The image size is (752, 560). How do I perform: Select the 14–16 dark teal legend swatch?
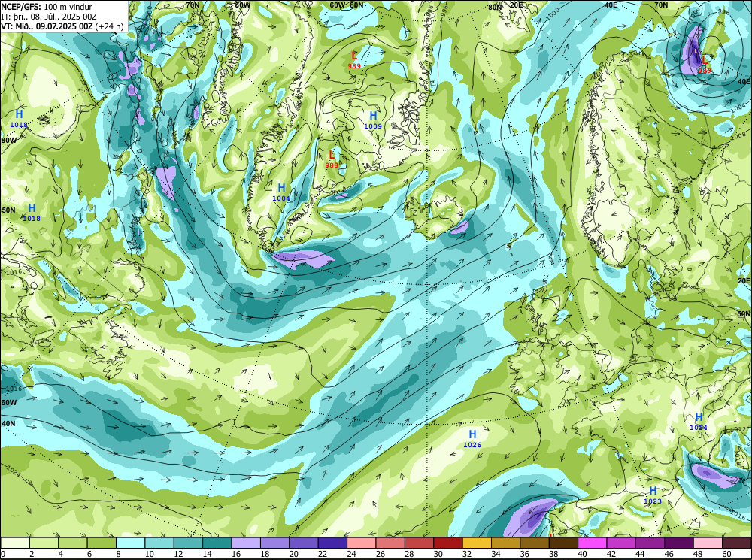(x=217, y=543)
